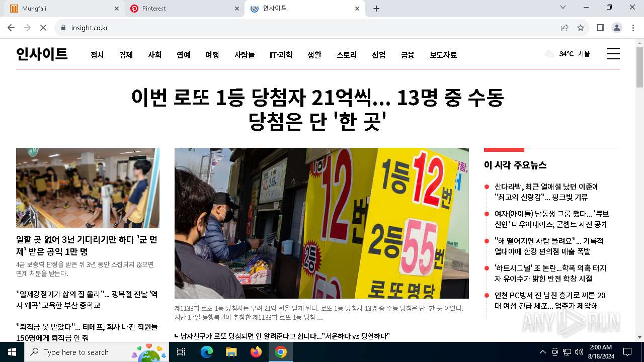This screenshot has height=362, width=644.
Task: Close the Pinterest tab
Action: (237, 9)
